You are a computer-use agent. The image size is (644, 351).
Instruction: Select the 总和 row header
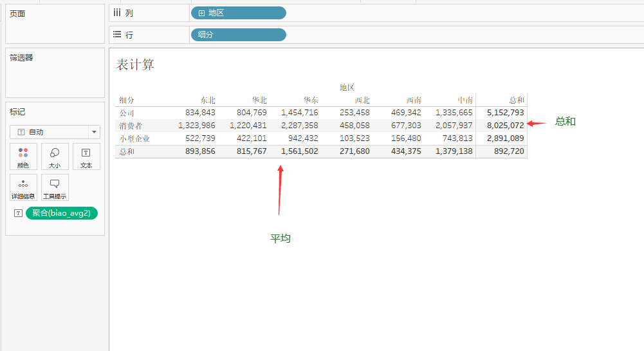coord(127,151)
